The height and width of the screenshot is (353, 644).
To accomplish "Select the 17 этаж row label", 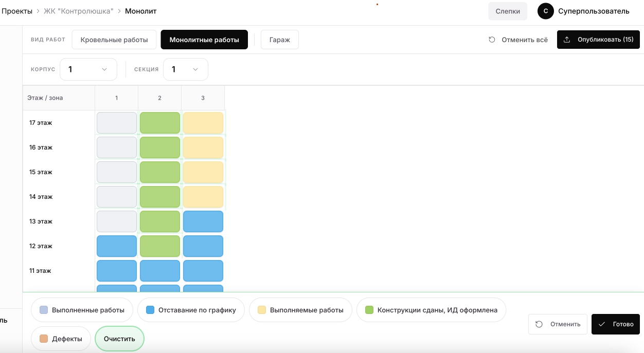I will [41, 123].
